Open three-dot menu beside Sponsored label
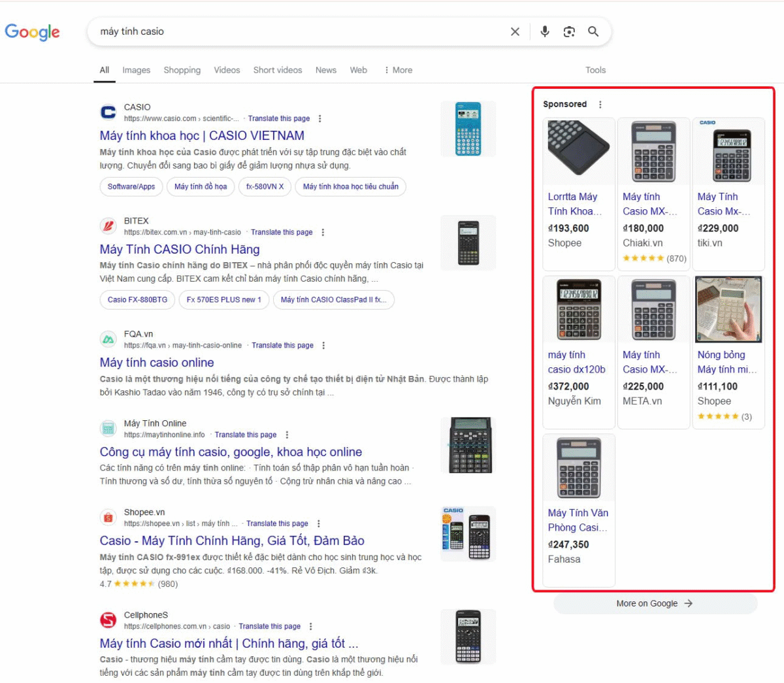This screenshot has height=683, width=784. [x=600, y=105]
